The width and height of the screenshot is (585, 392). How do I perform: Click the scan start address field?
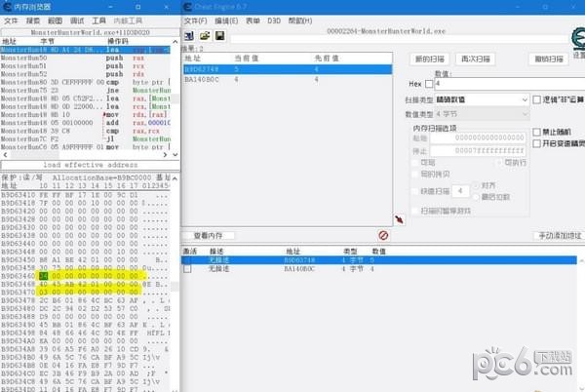coord(478,138)
